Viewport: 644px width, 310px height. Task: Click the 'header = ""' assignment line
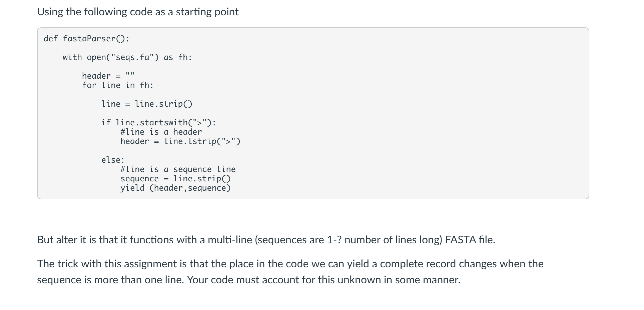[x=108, y=76]
